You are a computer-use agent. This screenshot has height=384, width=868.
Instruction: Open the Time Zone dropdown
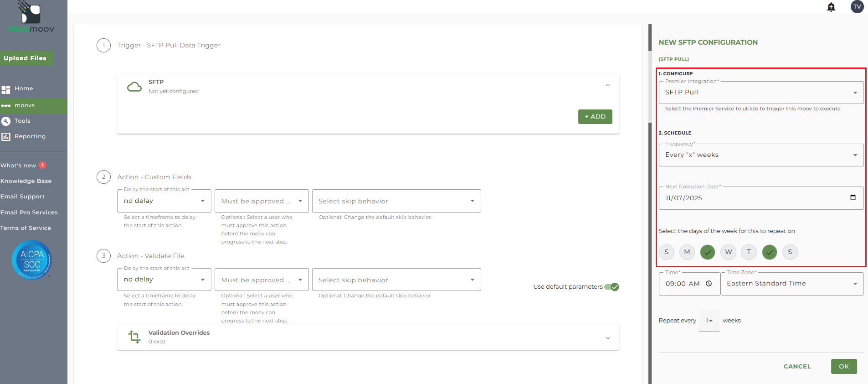click(x=792, y=284)
